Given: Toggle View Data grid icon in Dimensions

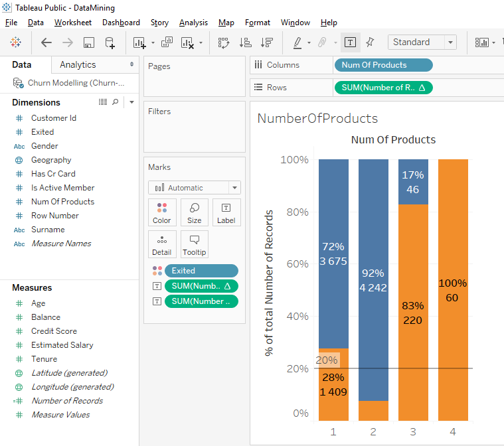Looking at the screenshot, I should pos(103,102).
